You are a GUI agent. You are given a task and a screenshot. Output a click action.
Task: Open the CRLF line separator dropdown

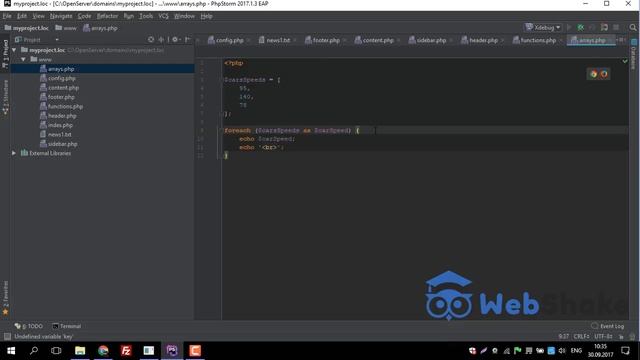point(582,337)
